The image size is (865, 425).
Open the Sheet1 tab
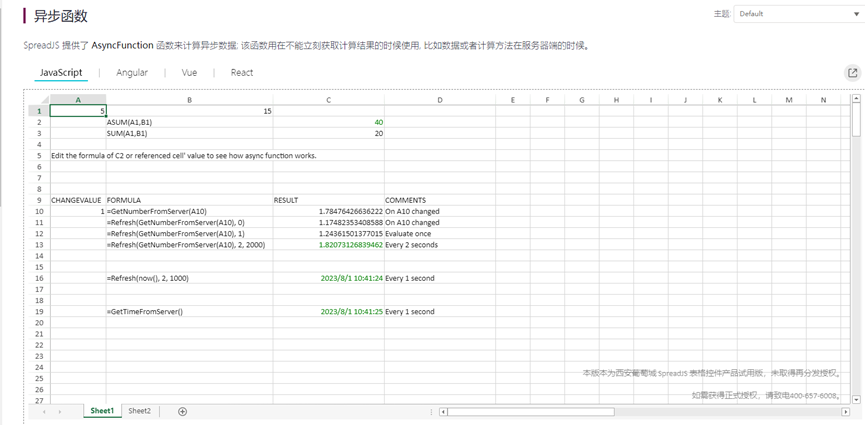(x=102, y=411)
